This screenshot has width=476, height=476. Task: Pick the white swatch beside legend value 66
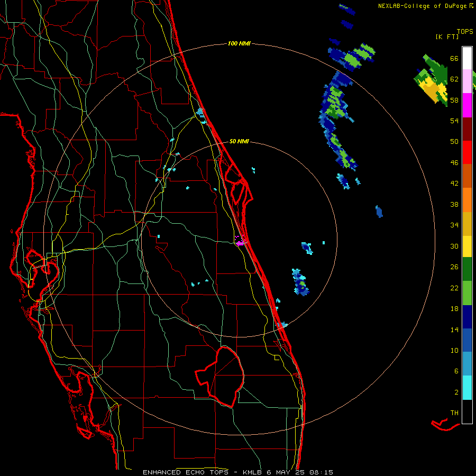[467, 58]
